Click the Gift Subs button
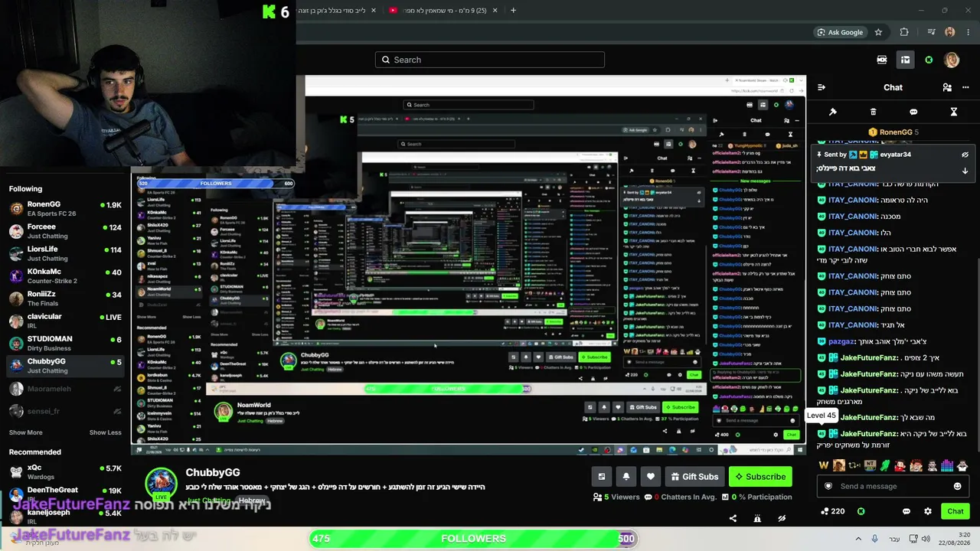 coord(694,477)
